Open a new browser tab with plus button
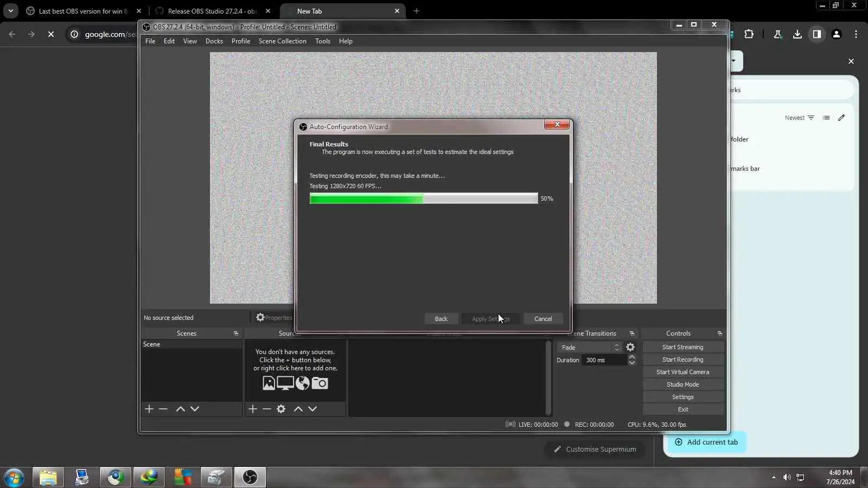868x488 pixels. pyautogui.click(x=417, y=11)
